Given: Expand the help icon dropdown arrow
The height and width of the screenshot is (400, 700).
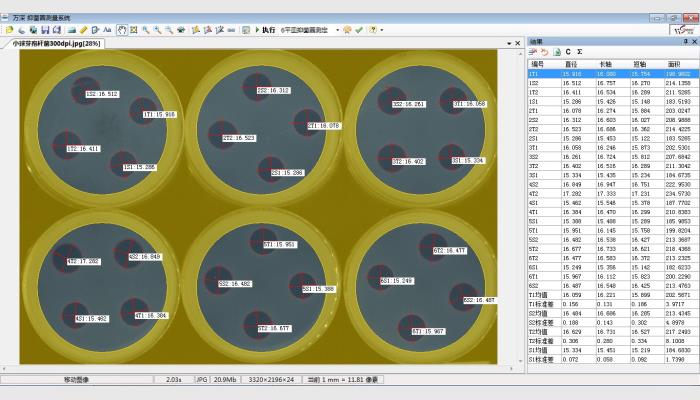Looking at the screenshot, I should click(x=381, y=30).
